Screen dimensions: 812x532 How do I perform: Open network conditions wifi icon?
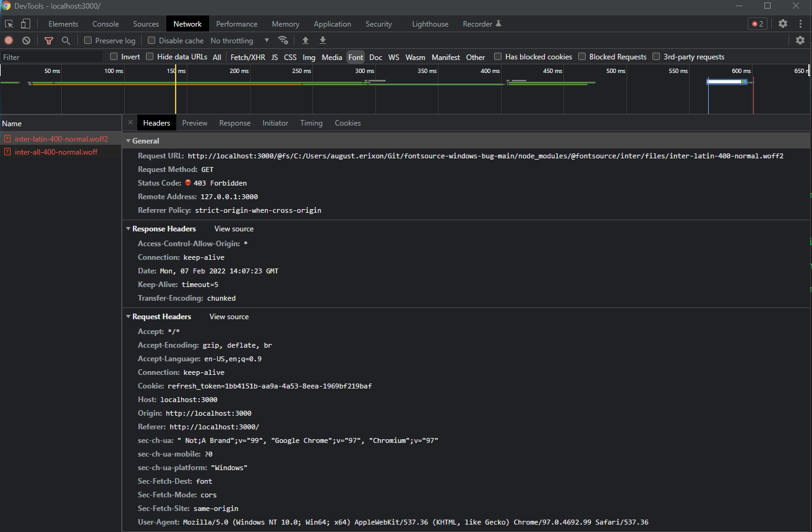[283, 41]
